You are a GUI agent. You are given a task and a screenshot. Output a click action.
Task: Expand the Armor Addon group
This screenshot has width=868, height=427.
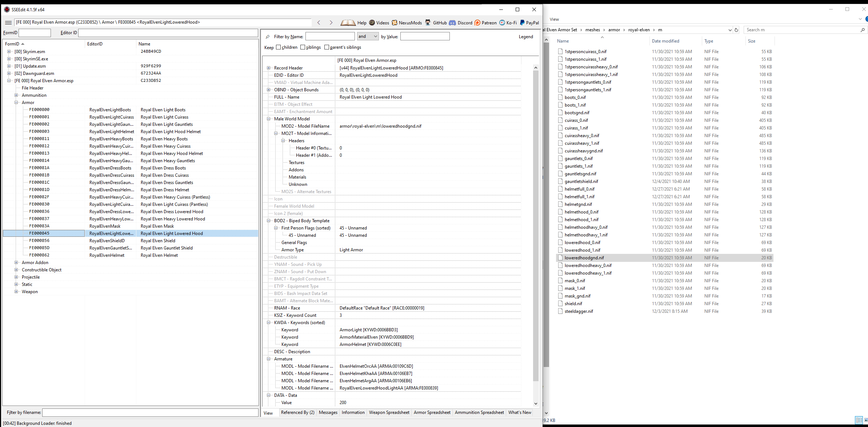tap(16, 263)
